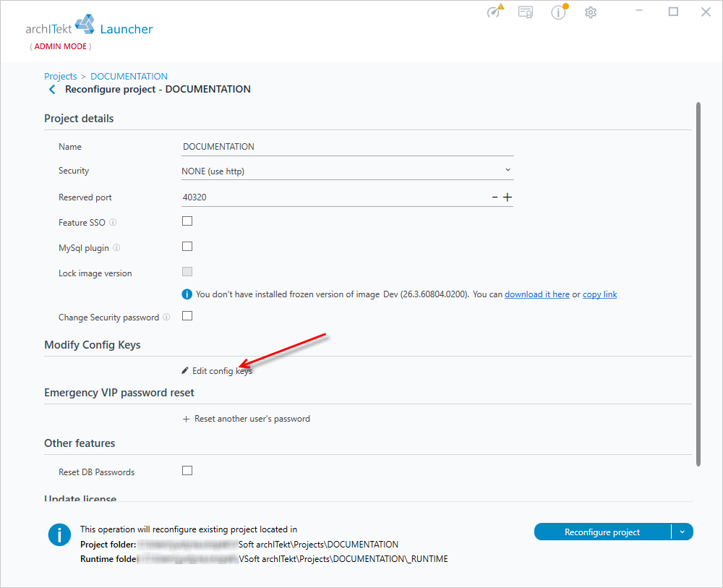Go back with the blue chevron arrow
Image resolution: width=723 pixels, height=588 pixels.
tap(52, 90)
